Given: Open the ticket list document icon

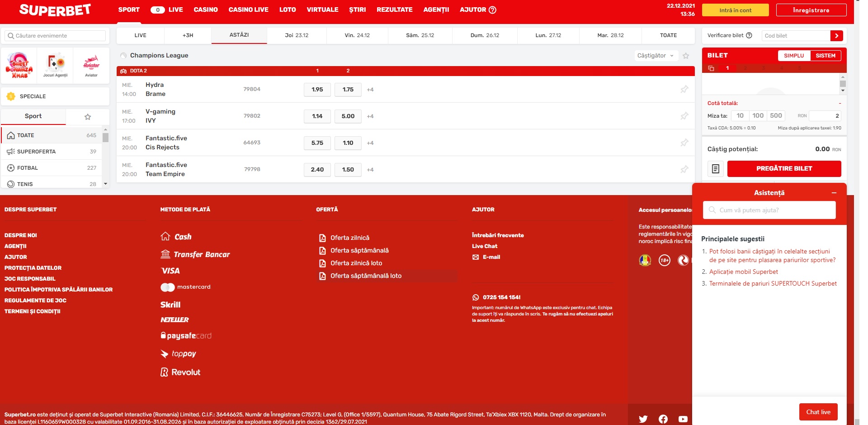Looking at the screenshot, I should tap(716, 169).
